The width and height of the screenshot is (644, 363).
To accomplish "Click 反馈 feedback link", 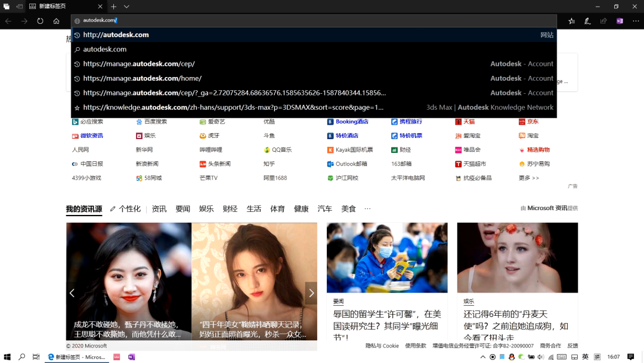I will [x=572, y=346].
